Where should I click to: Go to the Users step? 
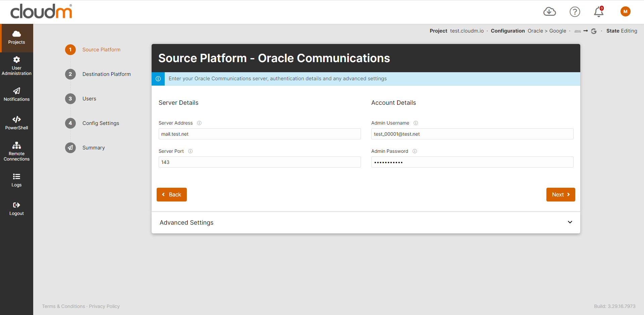coord(89,99)
